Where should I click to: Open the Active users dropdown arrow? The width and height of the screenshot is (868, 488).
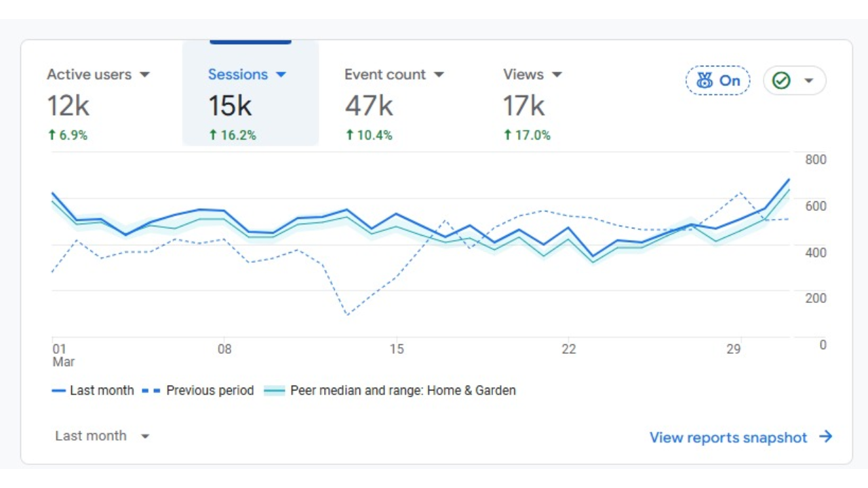pyautogui.click(x=144, y=75)
